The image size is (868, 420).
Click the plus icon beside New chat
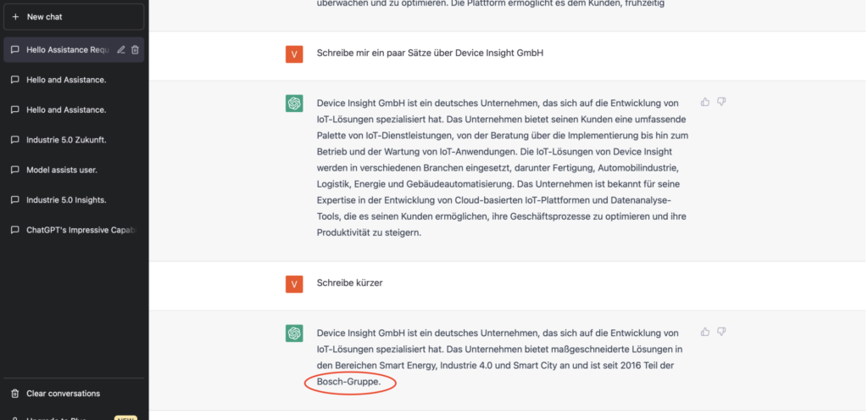15,17
